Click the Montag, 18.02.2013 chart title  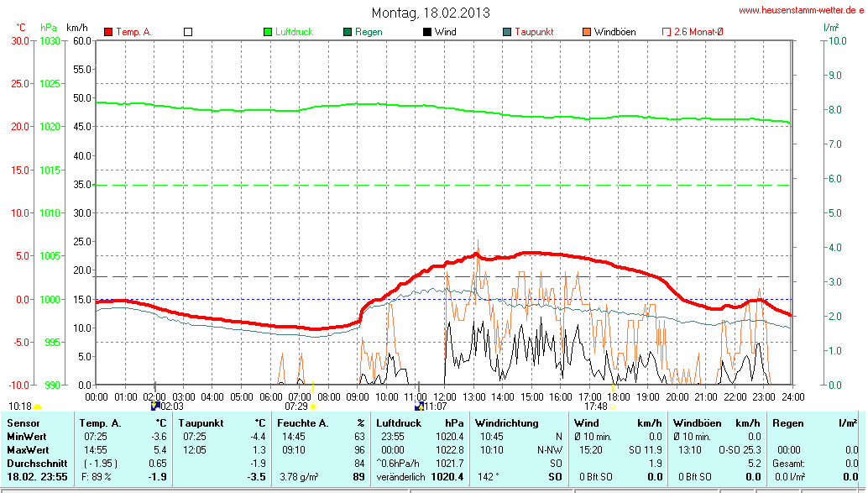(431, 13)
